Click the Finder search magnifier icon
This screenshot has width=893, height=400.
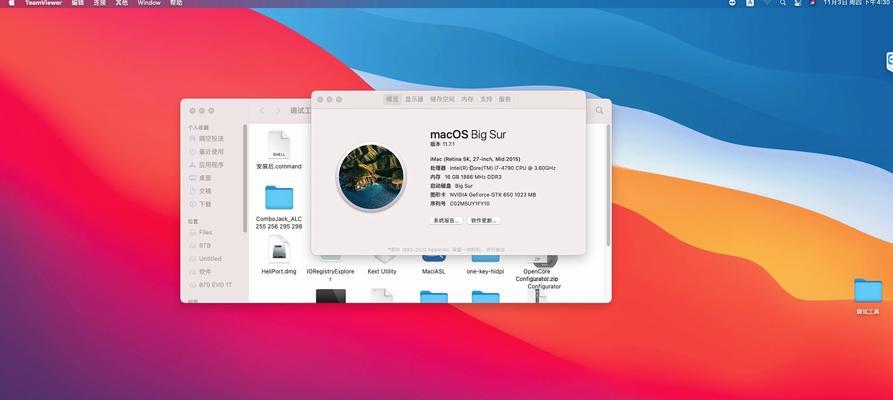(599, 111)
